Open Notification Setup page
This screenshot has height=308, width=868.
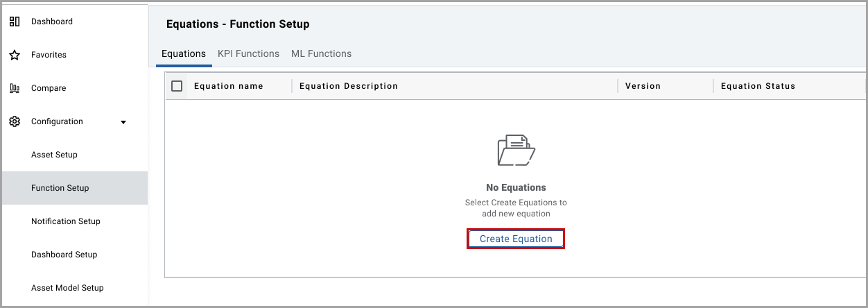tap(66, 221)
